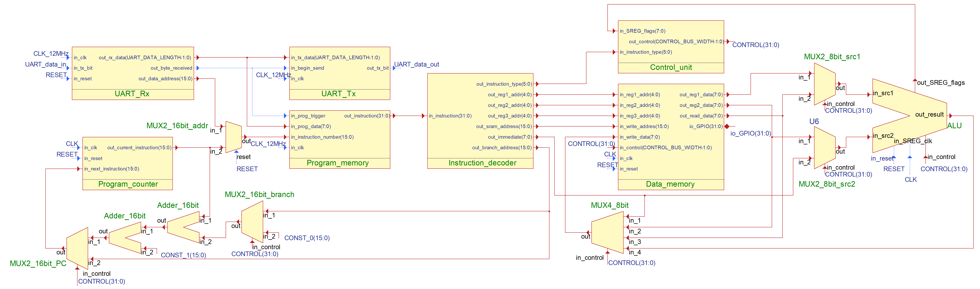Click the UART_data_in signal label
This screenshot has height=289, width=980.
click(x=45, y=64)
